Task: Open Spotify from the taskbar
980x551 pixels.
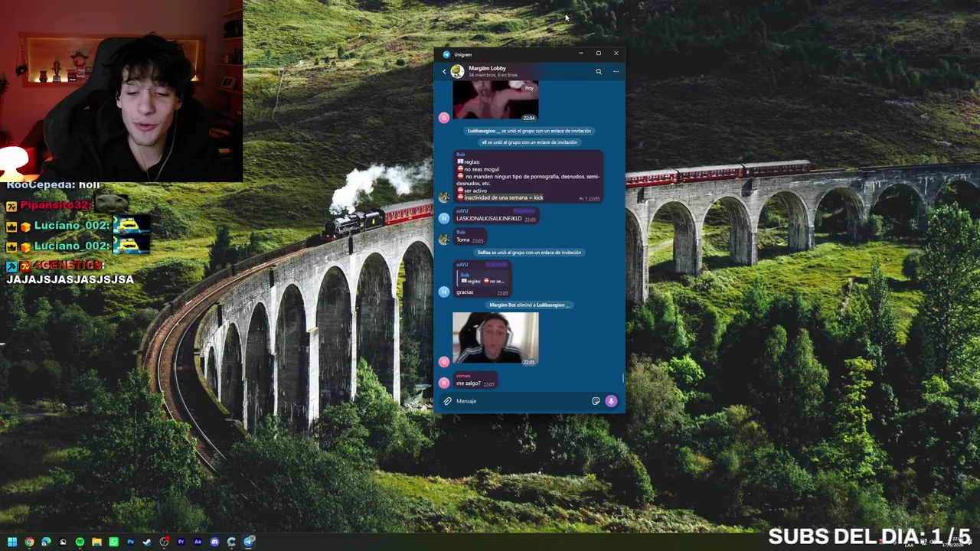Action: pos(80,542)
